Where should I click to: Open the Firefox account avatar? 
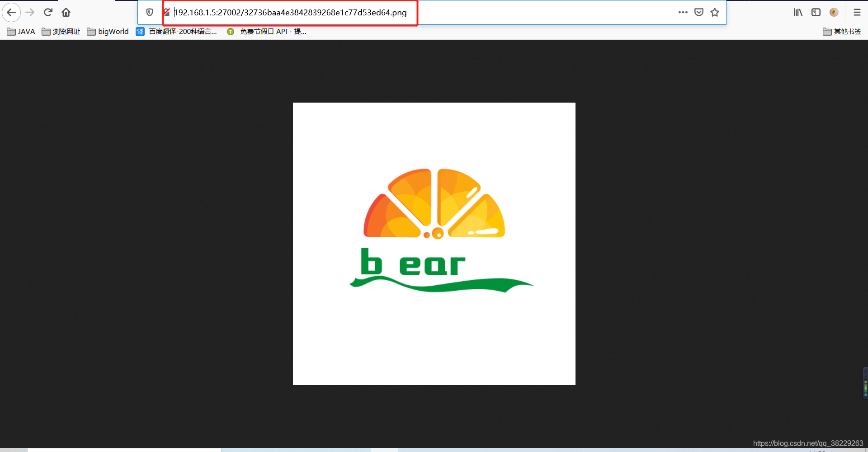point(834,12)
